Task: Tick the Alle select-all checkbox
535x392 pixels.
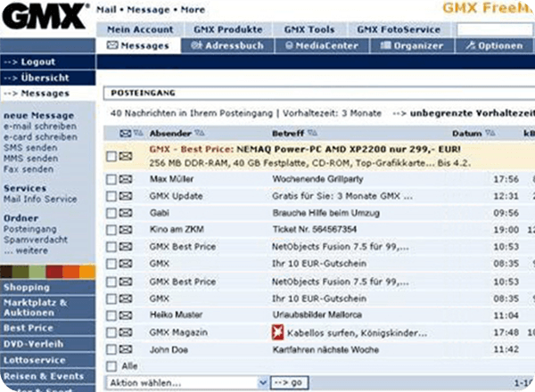Action: 111,366
